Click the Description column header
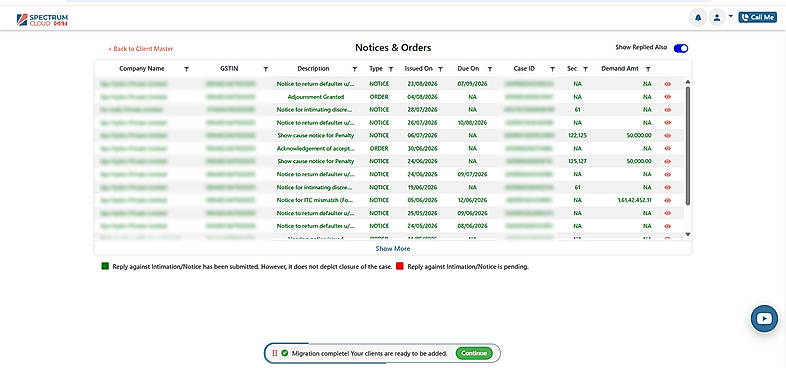The height and width of the screenshot is (368, 786). [x=313, y=69]
